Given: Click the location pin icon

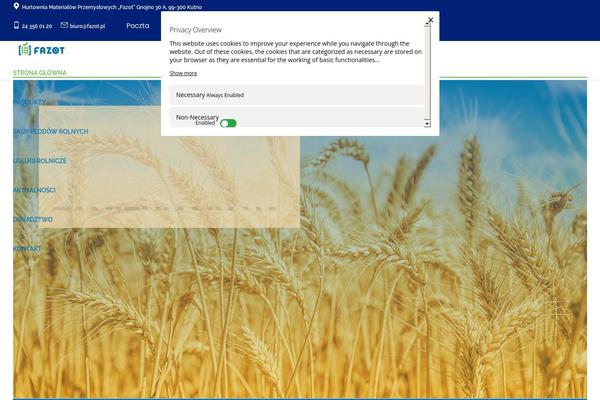Looking at the screenshot, I should 16,6.
